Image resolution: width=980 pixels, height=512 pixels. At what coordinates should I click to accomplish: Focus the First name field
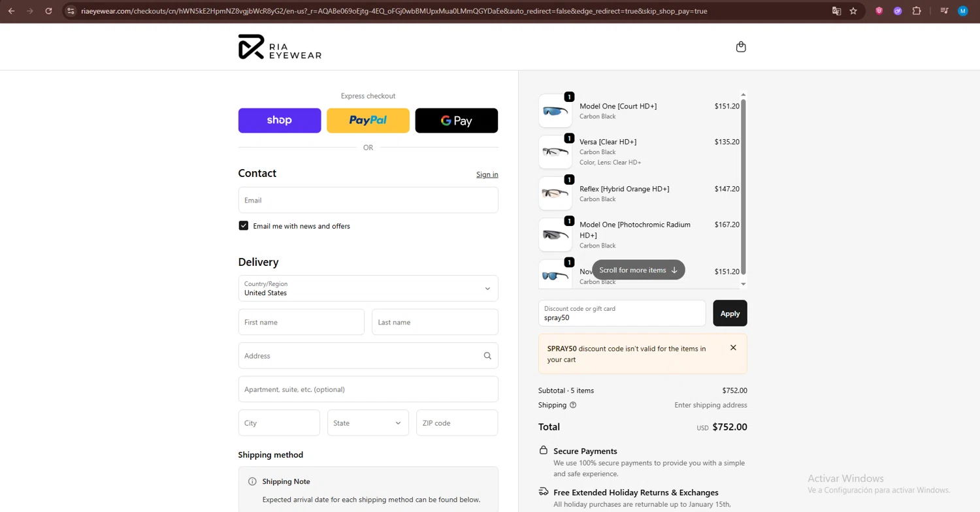[x=301, y=323]
